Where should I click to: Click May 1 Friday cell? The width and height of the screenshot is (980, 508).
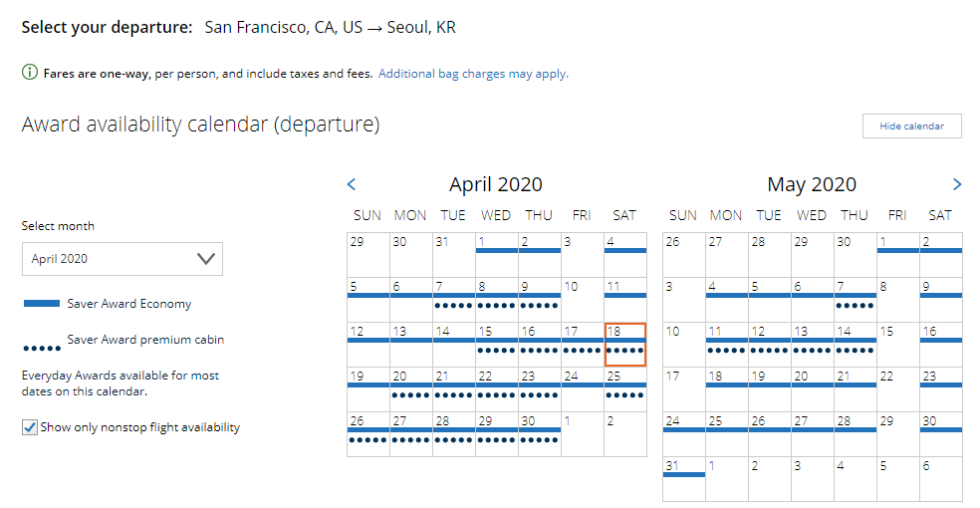point(897,255)
